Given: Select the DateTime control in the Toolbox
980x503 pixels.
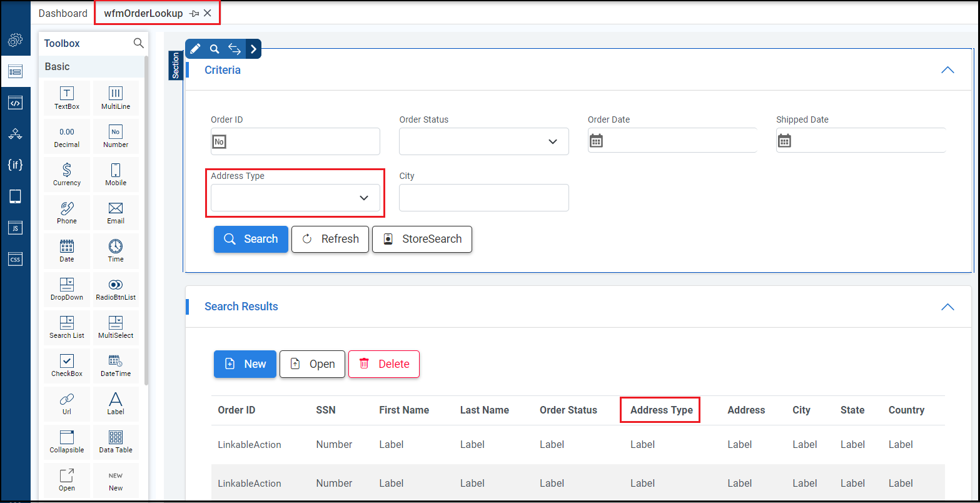Looking at the screenshot, I should [116, 365].
